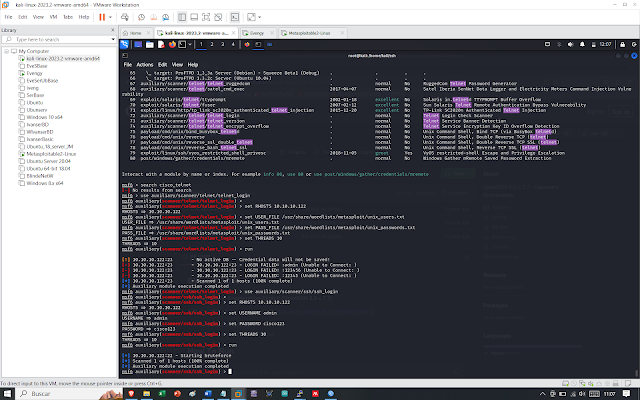Open the VM menu
Viewport: 640px width, 400px height.
click(x=53, y=17)
